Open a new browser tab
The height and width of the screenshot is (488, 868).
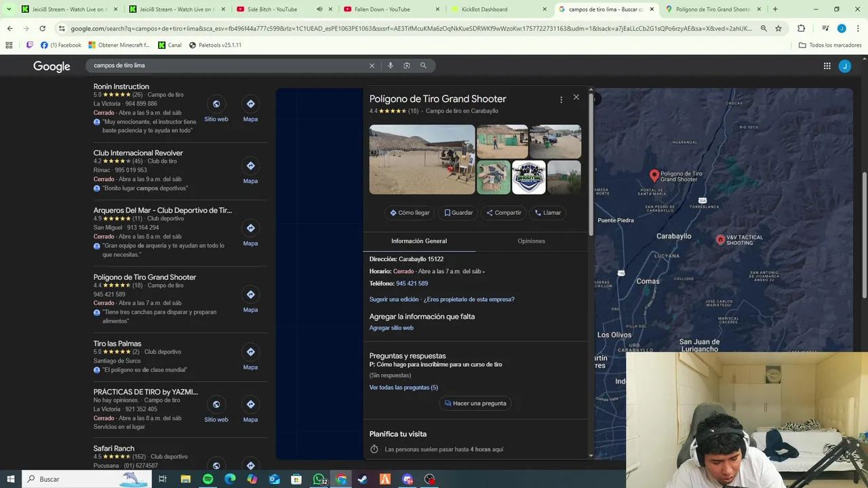pos(775,9)
